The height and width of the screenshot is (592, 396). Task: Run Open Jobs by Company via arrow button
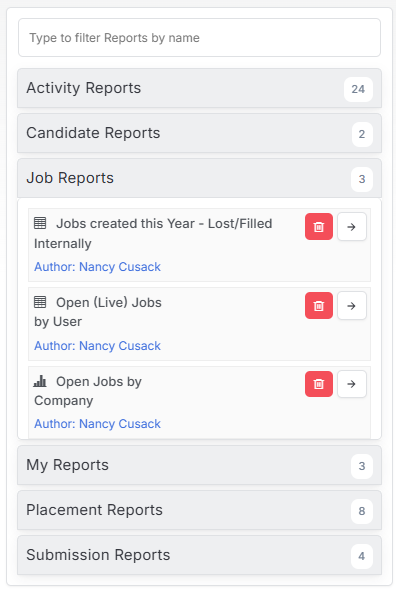[351, 384]
